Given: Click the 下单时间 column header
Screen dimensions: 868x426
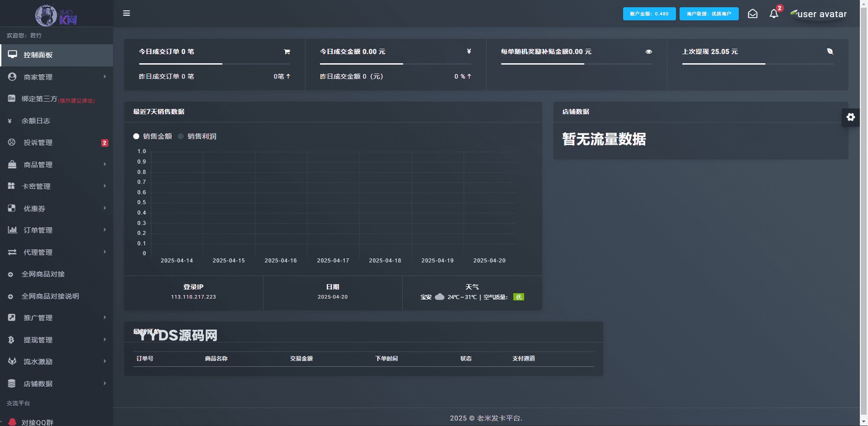Looking at the screenshot, I should point(386,359).
